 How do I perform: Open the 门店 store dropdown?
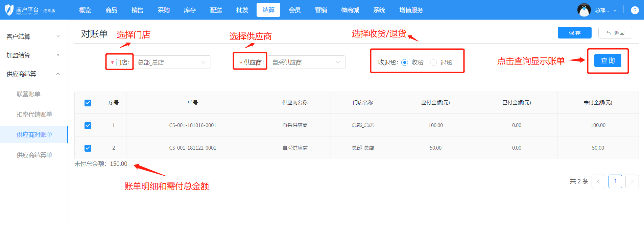pyautogui.click(x=172, y=62)
